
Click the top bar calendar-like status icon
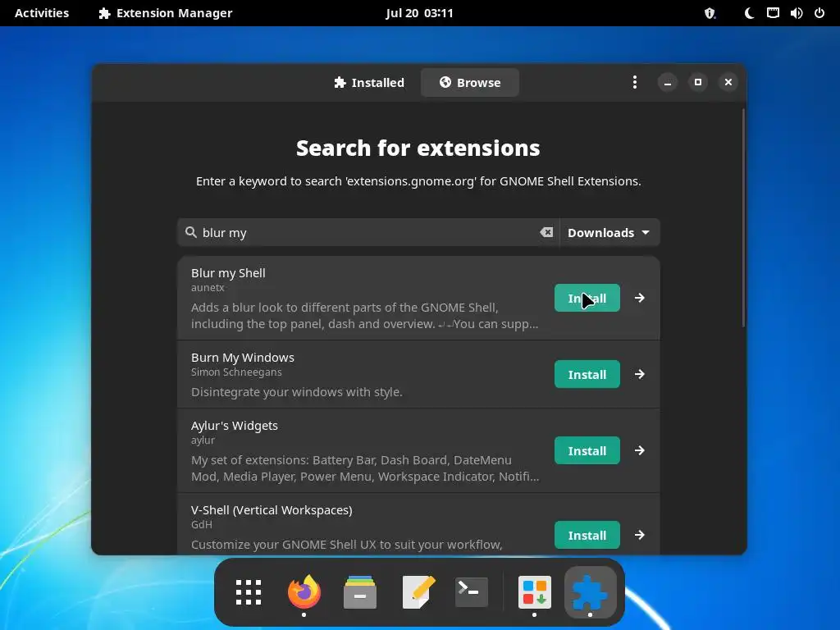coord(773,13)
